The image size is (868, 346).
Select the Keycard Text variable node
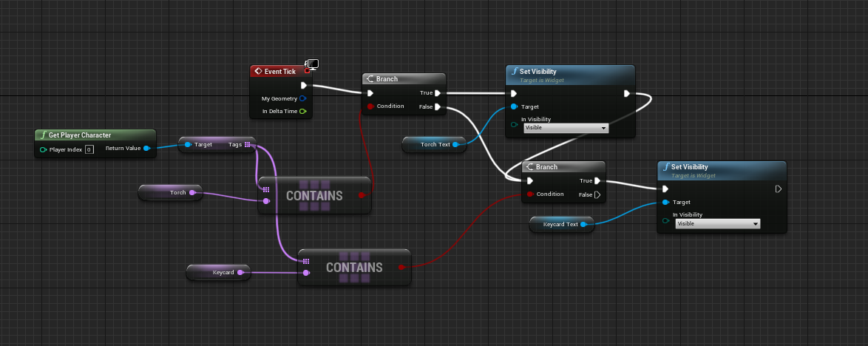[560, 224]
